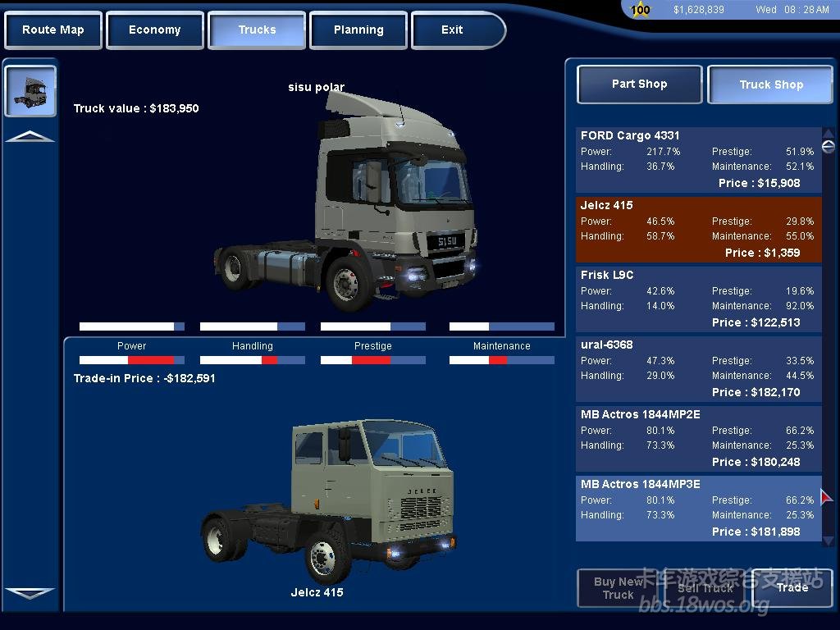This screenshot has height=630, width=840.
Task: Click the reputation star icon showing 100
Action: (640, 10)
